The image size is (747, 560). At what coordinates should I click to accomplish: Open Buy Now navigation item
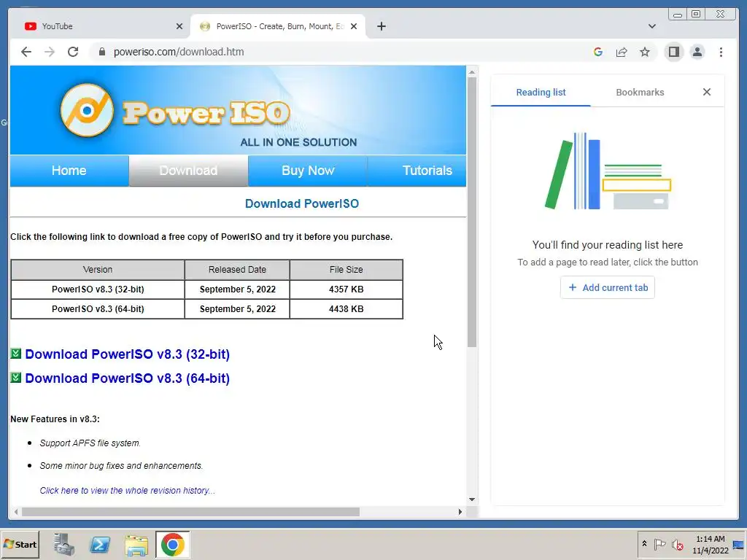click(308, 171)
